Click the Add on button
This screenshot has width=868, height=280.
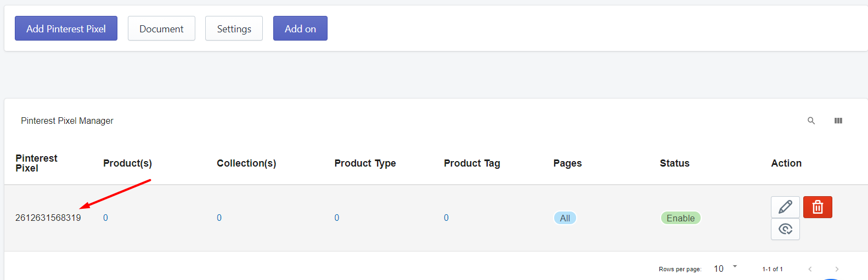pos(300,28)
